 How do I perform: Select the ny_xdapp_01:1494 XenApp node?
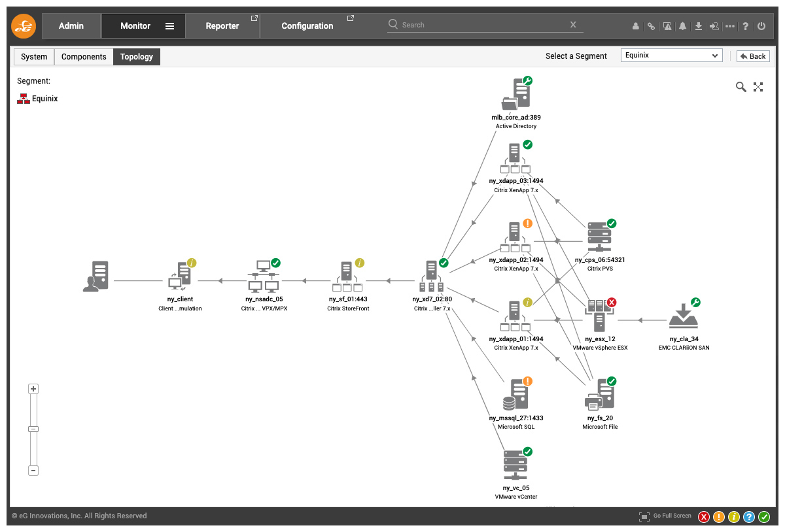point(515,316)
